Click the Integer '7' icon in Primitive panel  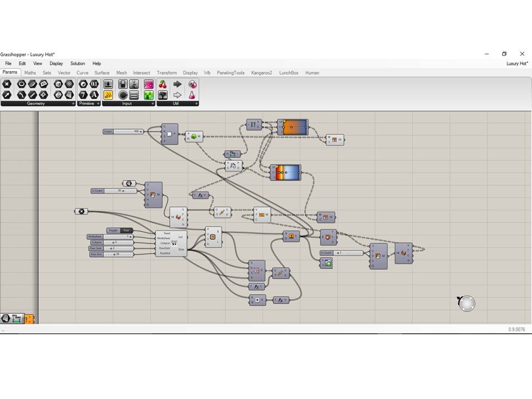pyautogui.click(x=84, y=94)
